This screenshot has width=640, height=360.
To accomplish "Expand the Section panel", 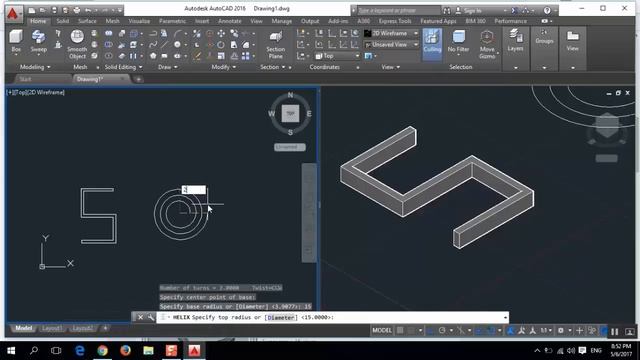I will (273, 67).
